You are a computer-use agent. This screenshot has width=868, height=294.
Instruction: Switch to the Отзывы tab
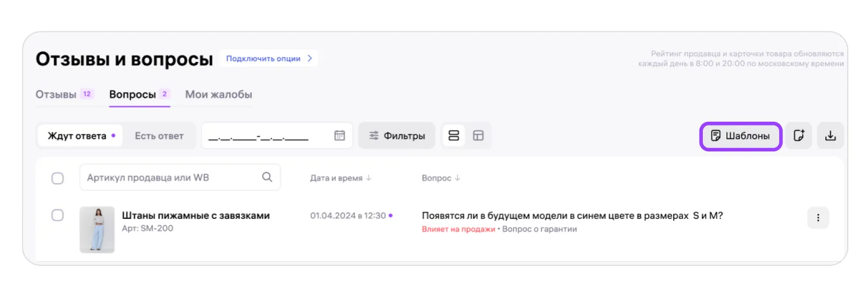[57, 94]
